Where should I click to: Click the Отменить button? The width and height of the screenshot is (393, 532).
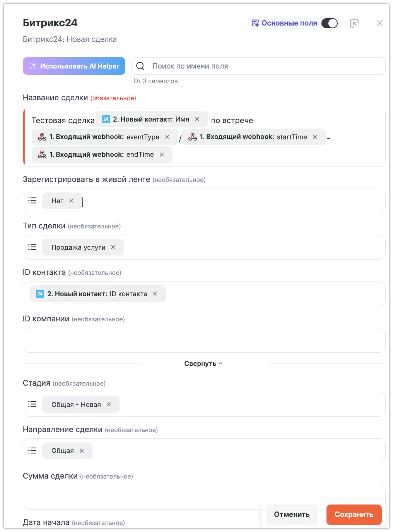pos(292,515)
